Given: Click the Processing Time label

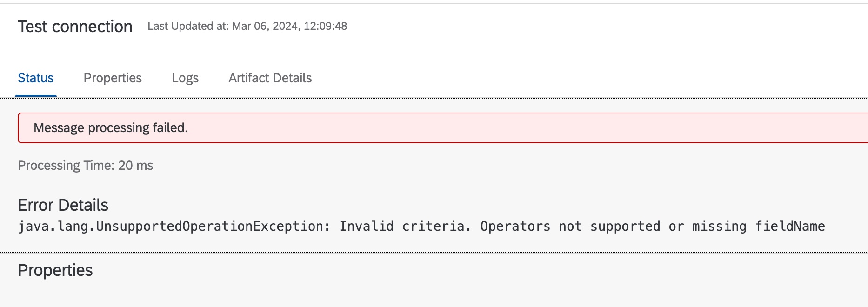Looking at the screenshot, I should pyautogui.click(x=67, y=165).
